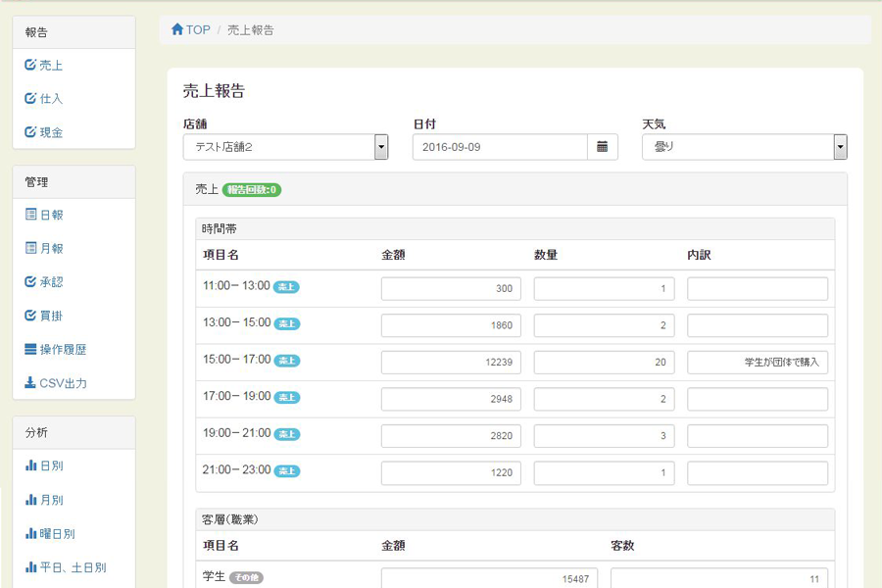This screenshot has width=882, height=588.
Task: Click the home icon in the breadcrumb
Action: (177, 29)
